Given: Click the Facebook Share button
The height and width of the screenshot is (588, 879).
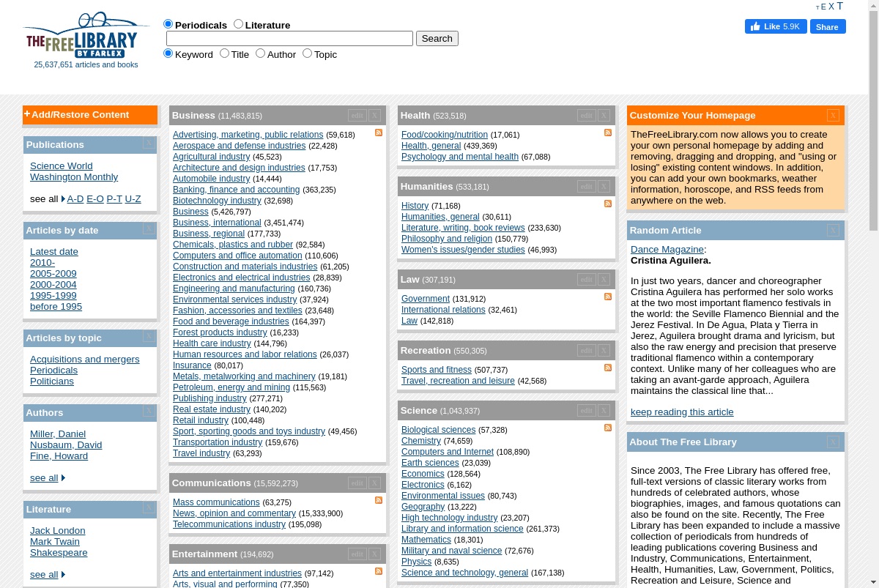Looking at the screenshot, I should (x=827, y=26).
